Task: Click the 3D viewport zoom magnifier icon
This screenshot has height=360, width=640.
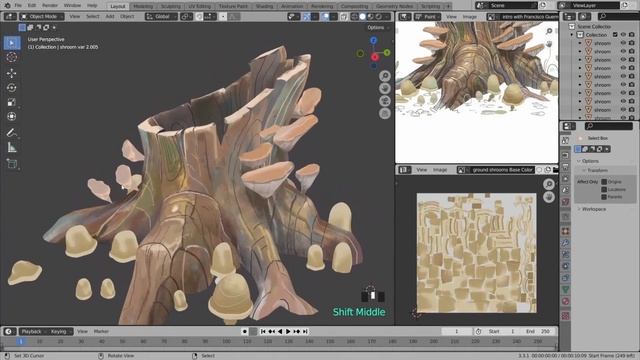Action: point(384,76)
